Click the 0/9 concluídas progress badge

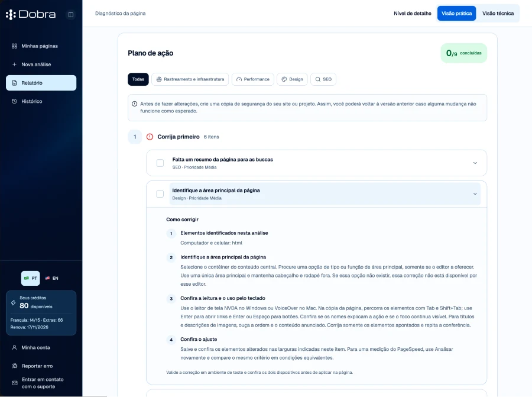464,53
